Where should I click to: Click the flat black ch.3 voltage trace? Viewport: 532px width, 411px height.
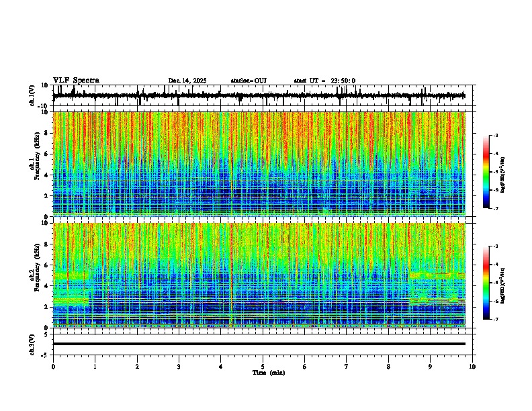pos(259,344)
